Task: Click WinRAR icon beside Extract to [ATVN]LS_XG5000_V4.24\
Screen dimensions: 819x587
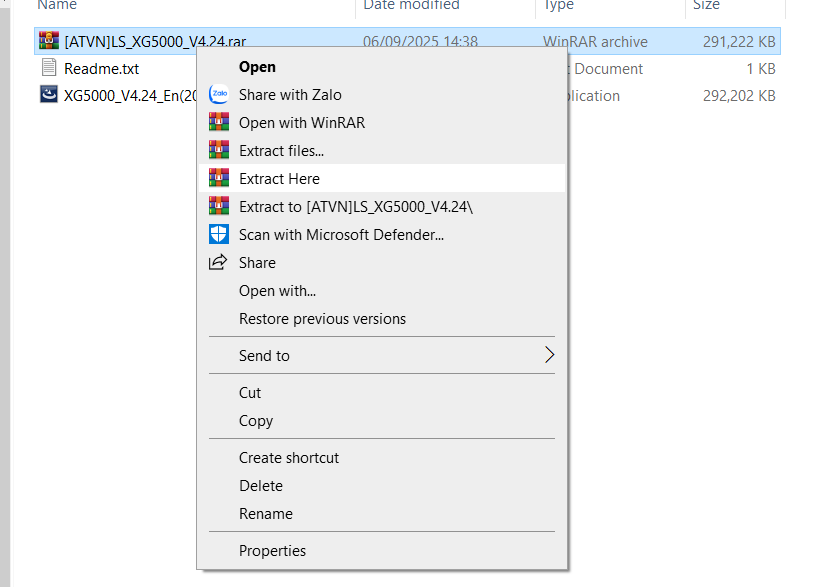Action: tap(219, 206)
